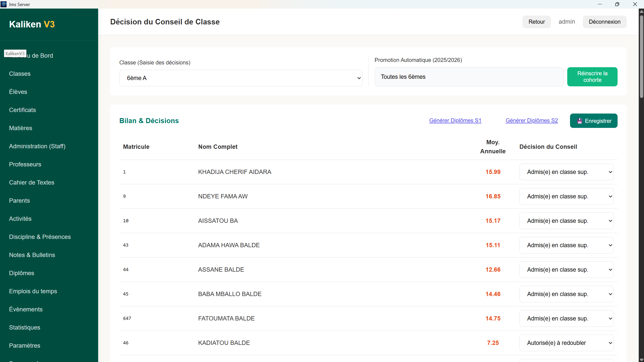The width and height of the screenshot is (644, 362).
Task: Open Paramètres in the sidebar
Action: [x=25, y=346]
